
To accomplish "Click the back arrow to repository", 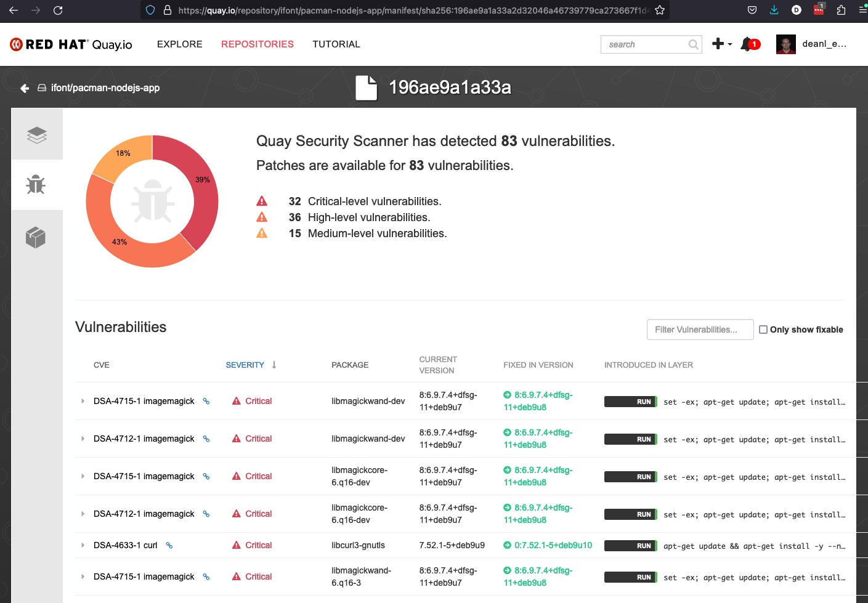I will tap(25, 88).
